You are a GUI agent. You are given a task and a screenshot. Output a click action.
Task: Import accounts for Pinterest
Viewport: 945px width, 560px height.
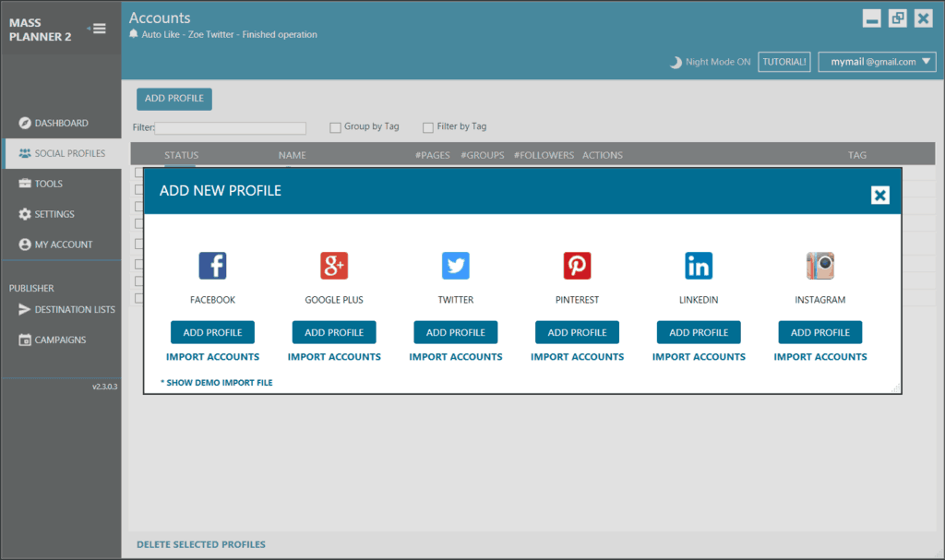[x=577, y=357]
